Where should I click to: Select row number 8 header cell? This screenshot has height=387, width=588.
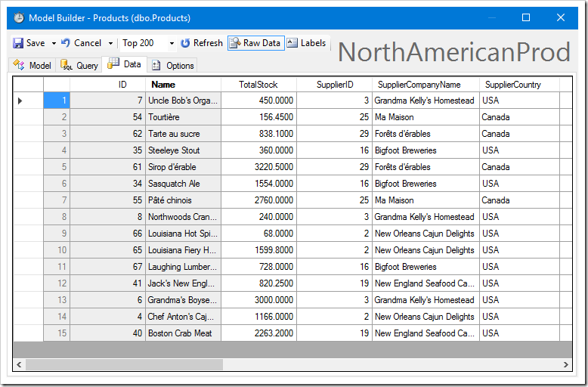[57, 217]
